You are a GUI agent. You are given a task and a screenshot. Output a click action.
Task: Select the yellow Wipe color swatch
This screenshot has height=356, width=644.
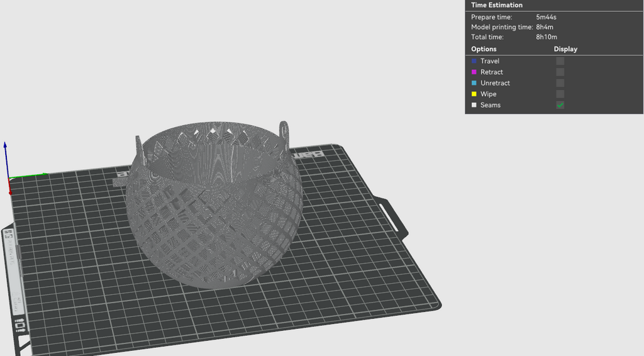[x=474, y=94]
